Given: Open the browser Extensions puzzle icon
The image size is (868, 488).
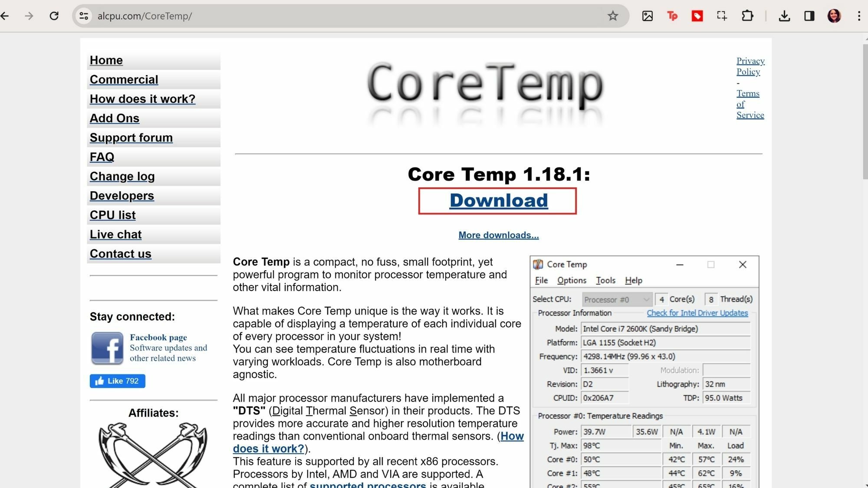Looking at the screenshot, I should pos(747,16).
